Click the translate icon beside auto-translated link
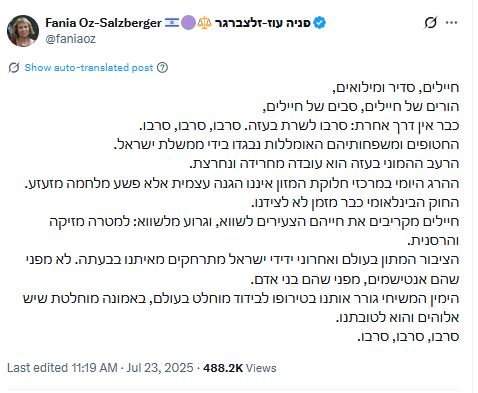The height and width of the screenshot is (393, 478). [x=14, y=67]
